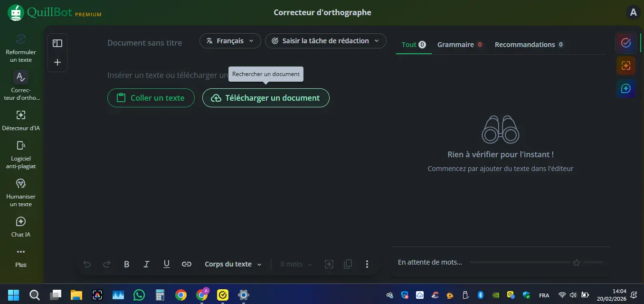Open File Explorer from taskbar
The image size is (644, 304).
[76, 295]
